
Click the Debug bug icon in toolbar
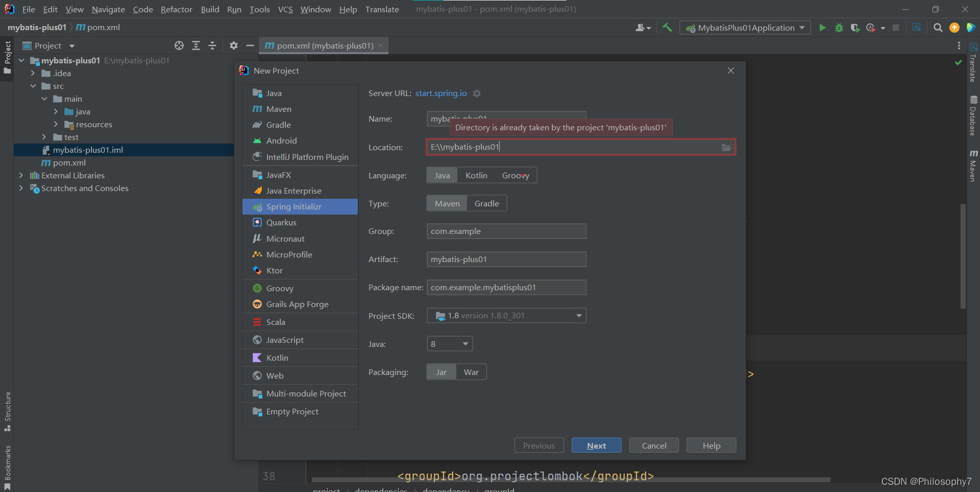(839, 28)
